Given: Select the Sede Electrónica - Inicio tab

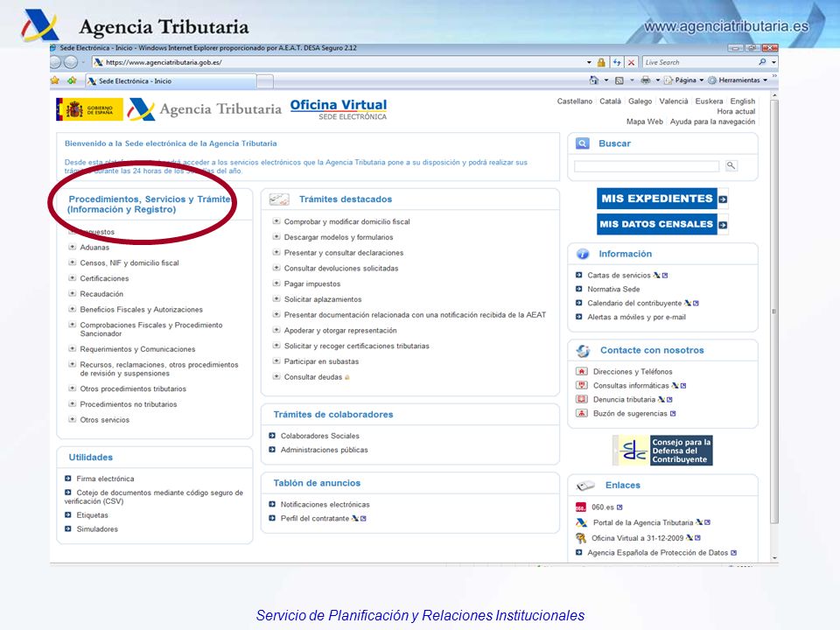Looking at the screenshot, I should coord(171,80).
